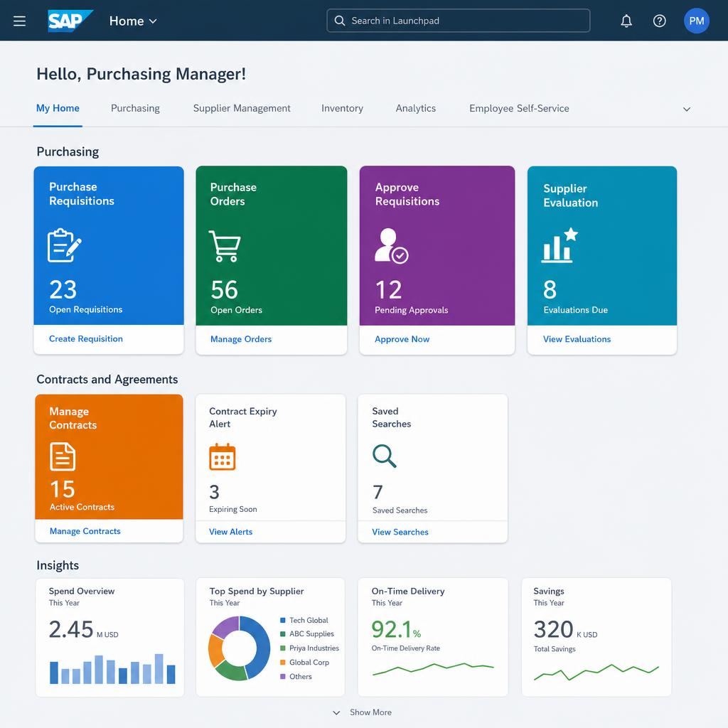Click the Create Requisition link
Image resolution: width=728 pixels, height=728 pixels.
pyautogui.click(x=86, y=339)
